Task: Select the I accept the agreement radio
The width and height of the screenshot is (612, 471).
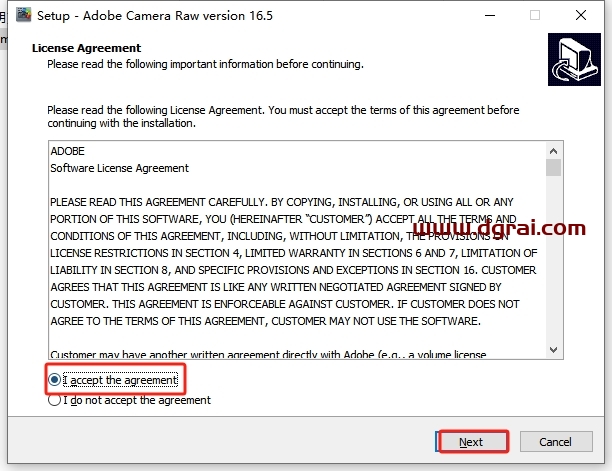Action: 54,379
